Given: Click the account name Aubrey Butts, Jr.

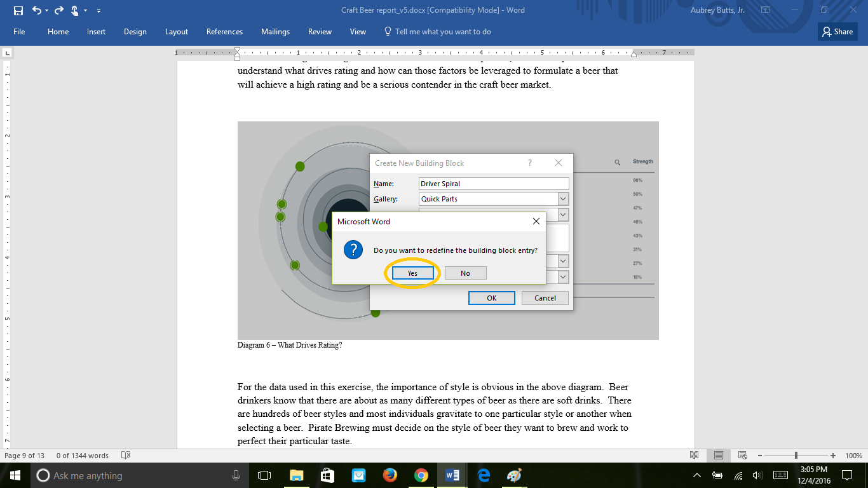Looking at the screenshot, I should [x=717, y=10].
